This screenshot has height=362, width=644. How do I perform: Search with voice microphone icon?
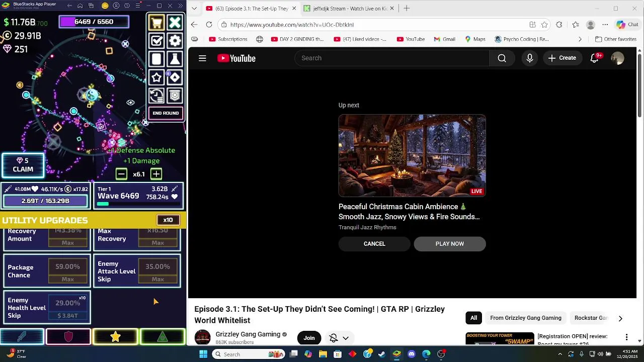(529, 58)
